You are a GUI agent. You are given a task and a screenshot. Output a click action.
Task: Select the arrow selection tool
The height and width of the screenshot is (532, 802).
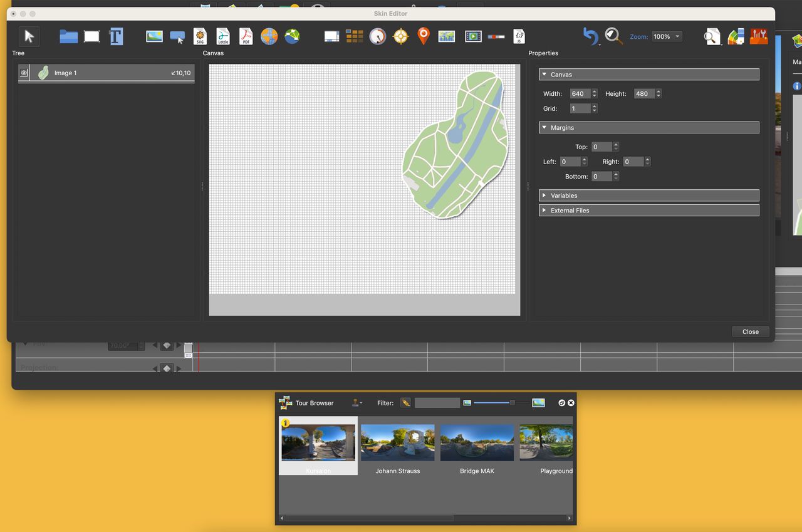click(x=28, y=36)
